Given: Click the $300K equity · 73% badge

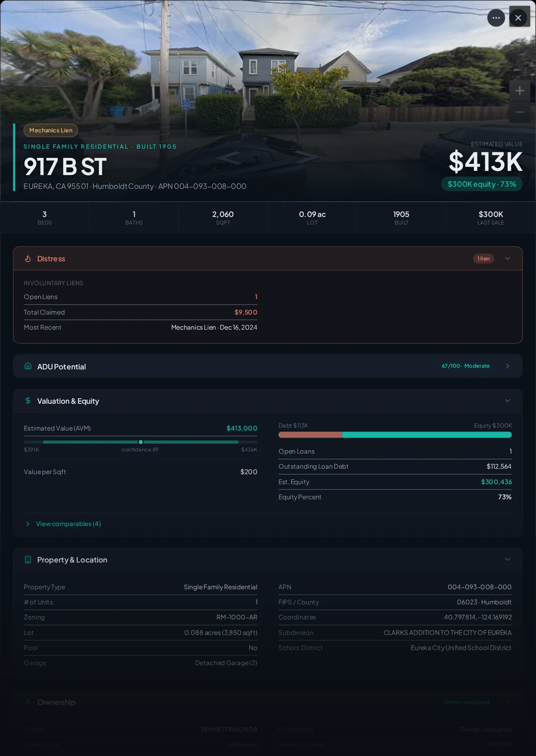Looking at the screenshot, I should click(x=482, y=184).
